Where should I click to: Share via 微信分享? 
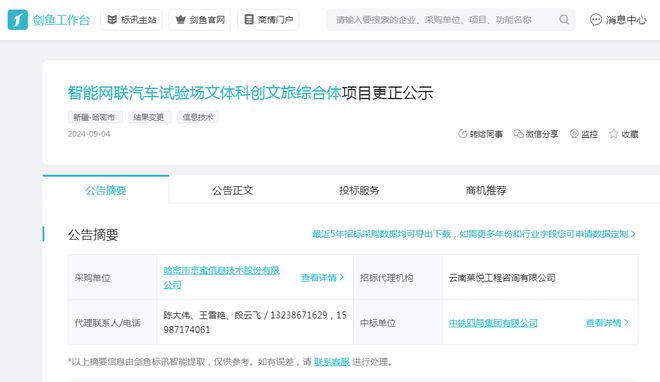pyautogui.click(x=536, y=134)
